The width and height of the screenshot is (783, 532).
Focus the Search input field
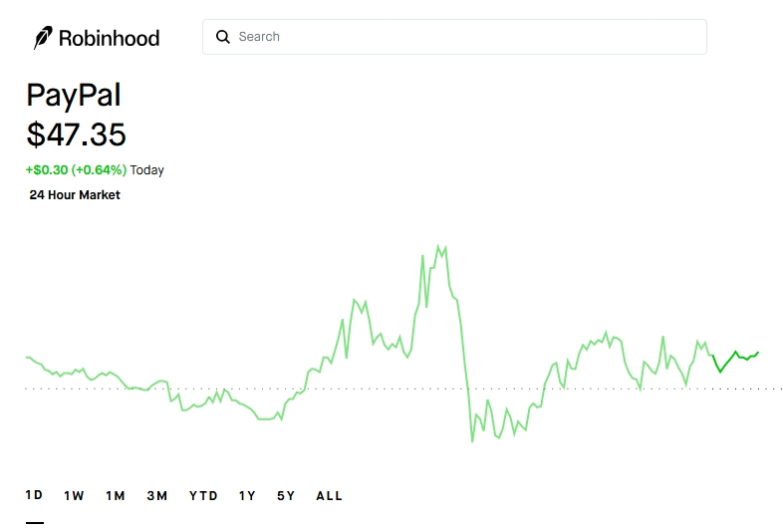click(x=468, y=37)
